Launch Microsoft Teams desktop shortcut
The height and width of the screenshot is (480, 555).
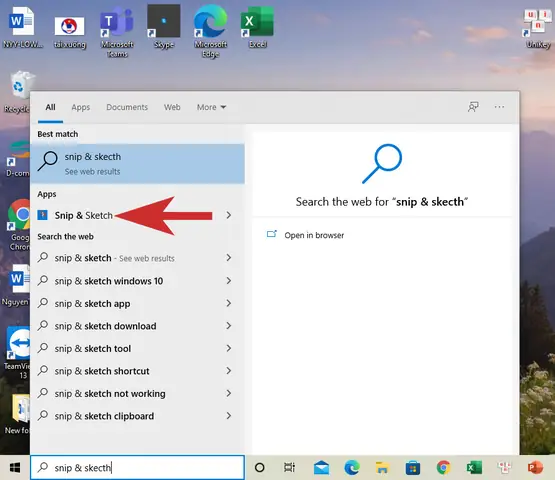point(117,32)
